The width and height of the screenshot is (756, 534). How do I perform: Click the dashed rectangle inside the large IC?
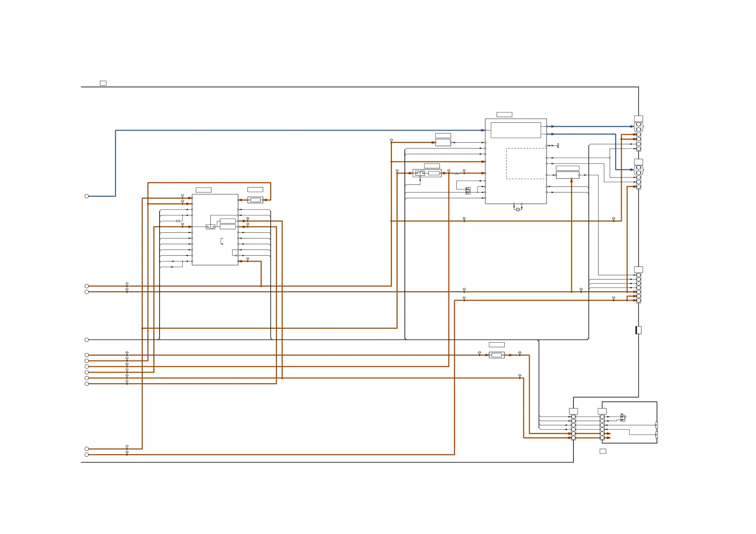[526, 164]
